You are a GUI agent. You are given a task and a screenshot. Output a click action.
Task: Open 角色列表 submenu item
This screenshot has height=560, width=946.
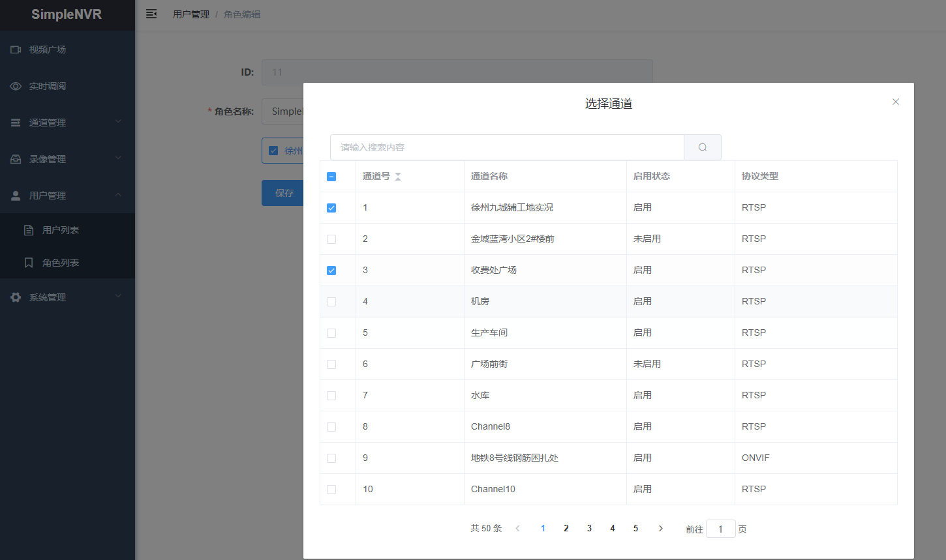[x=67, y=263]
